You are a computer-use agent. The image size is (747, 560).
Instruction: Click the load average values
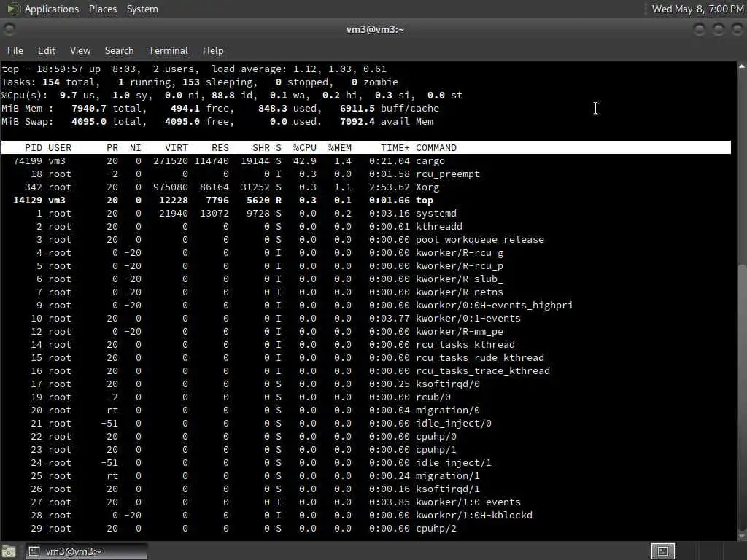[340, 69]
